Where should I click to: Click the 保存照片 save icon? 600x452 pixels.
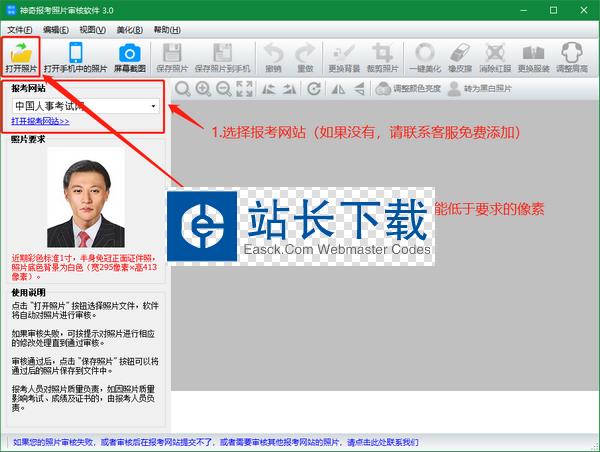click(x=171, y=58)
